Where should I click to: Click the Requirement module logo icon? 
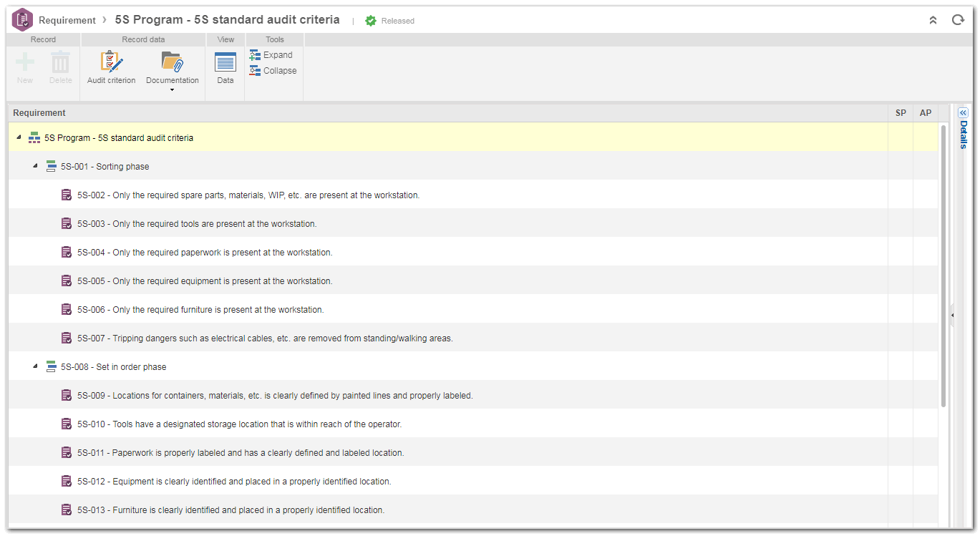(x=23, y=19)
